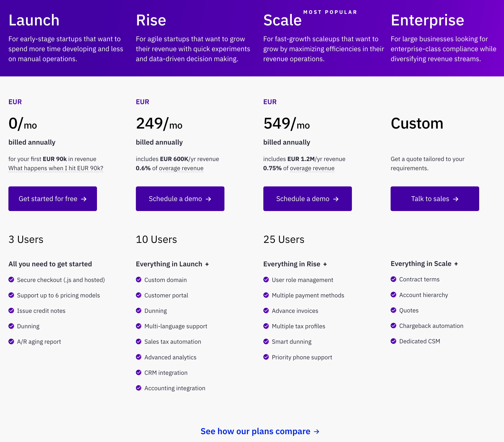Click the checkmark icon next to A/R aging report
The image size is (504, 442).
click(11, 341)
